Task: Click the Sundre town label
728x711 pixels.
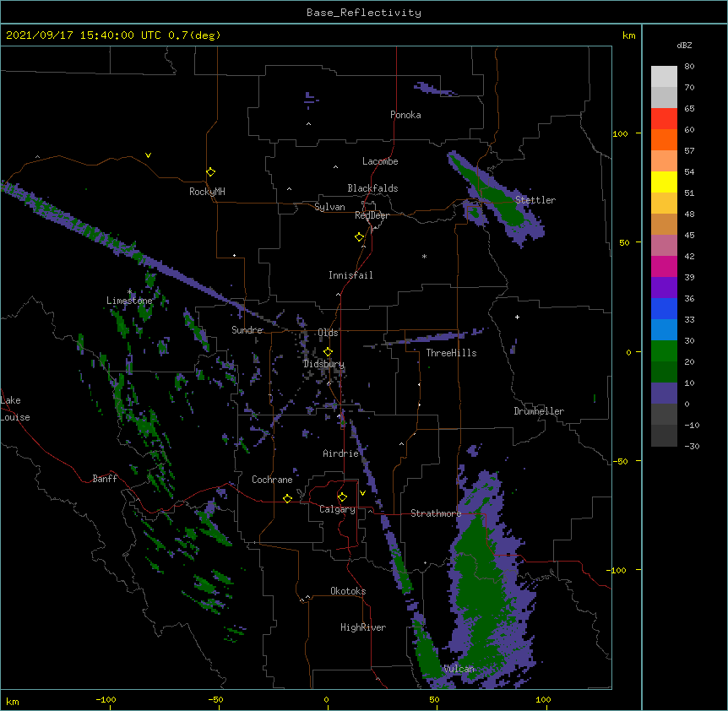Action: pyautogui.click(x=247, y=330)
